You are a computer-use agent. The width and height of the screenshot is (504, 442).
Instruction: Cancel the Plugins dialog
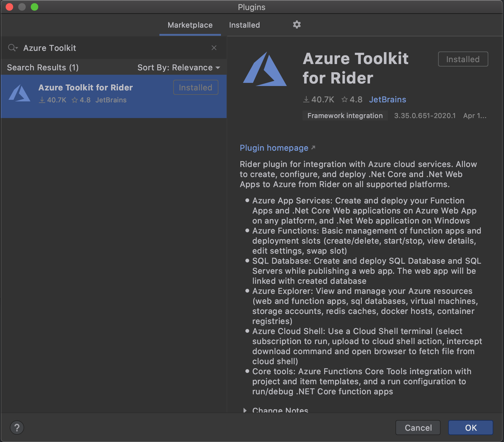[418, 428]
